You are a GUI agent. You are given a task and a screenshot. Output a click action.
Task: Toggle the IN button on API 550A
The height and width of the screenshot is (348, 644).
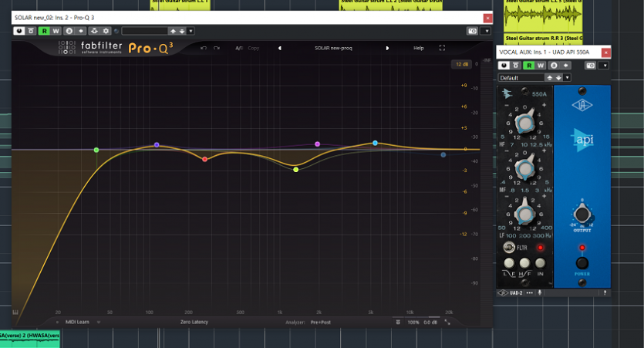pyautogui.click(x=540, y=263)
